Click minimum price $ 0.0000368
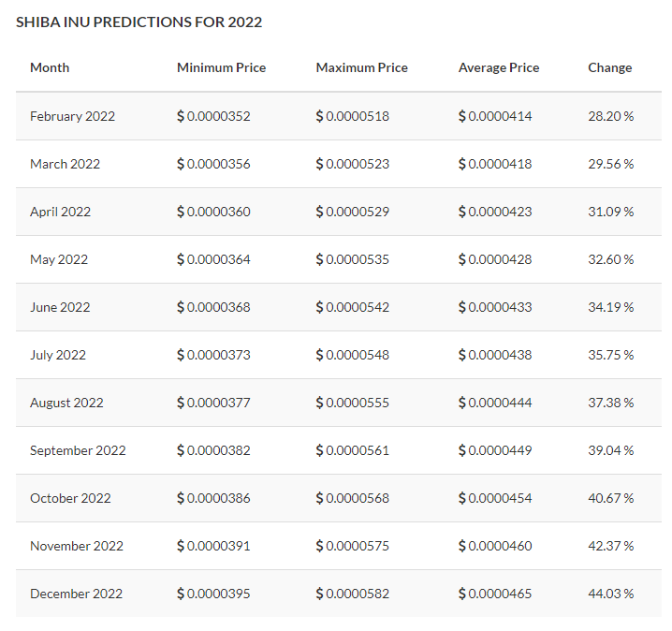This screenshot has width=672, height=631. coord(213,307)
